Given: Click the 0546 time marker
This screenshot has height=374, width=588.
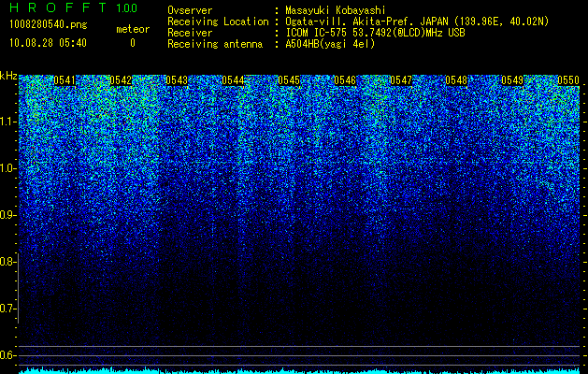Looking at the screenshot, I should (x=345, y=80).
